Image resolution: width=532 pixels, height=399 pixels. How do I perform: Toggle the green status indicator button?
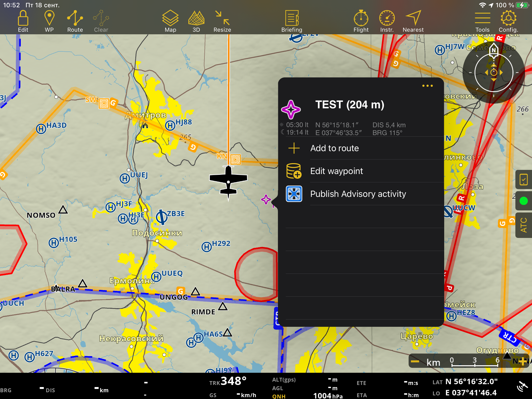point(523,201)
